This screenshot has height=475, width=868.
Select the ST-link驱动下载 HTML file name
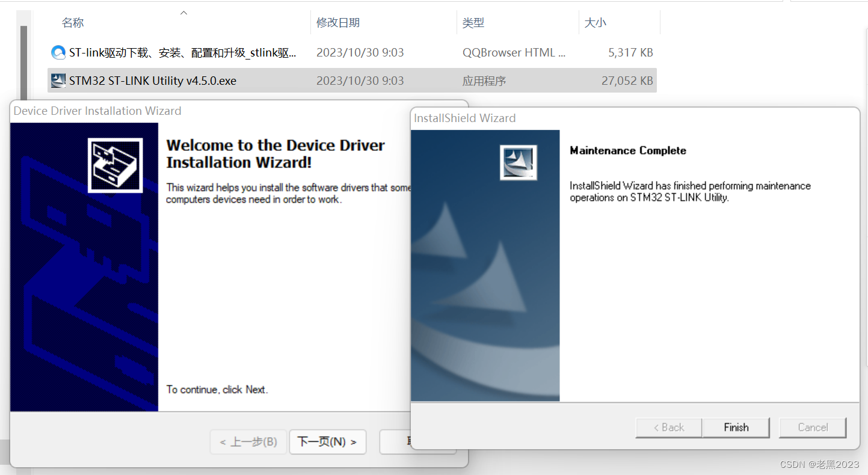[x=182, y=52]
